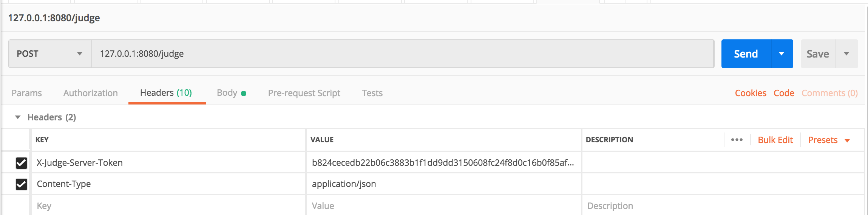Viewport: 868px width, 215px height.
Task: Open the Pre-request Script tab
Action: (x=304, y=93)
